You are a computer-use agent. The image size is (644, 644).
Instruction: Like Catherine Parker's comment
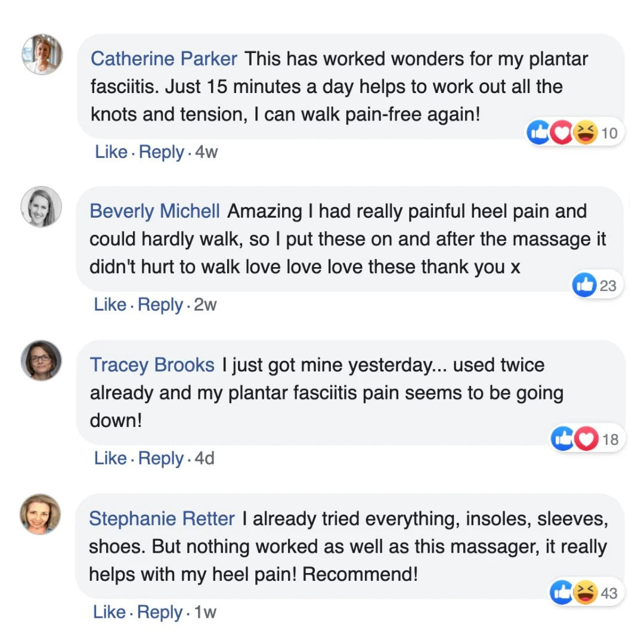tap(111, 151)
